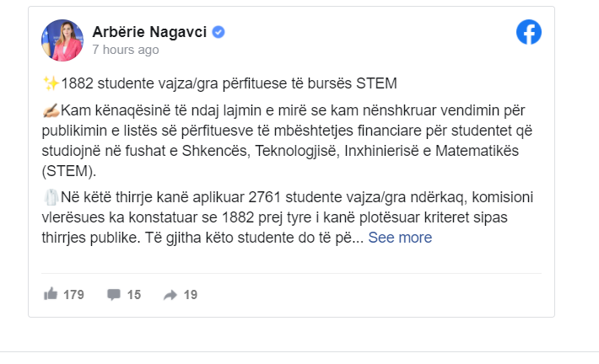Click the share arrow icon

tap(170, 295)
